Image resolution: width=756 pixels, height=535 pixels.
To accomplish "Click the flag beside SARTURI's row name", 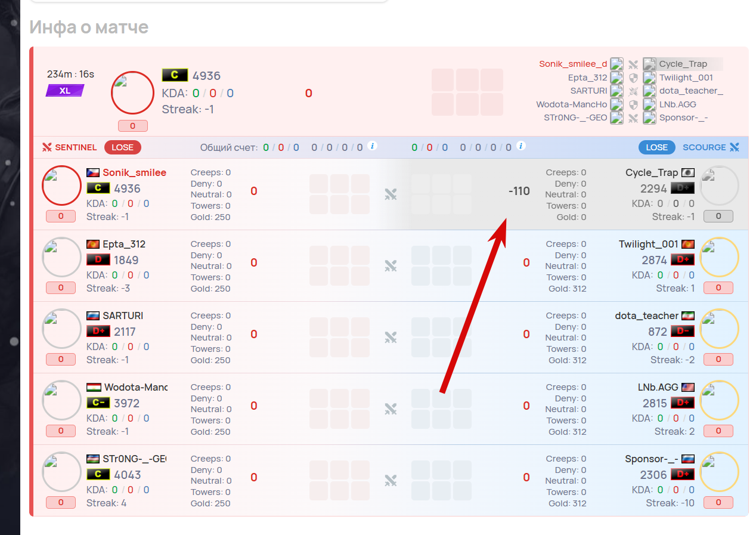I will coord(93,316).
